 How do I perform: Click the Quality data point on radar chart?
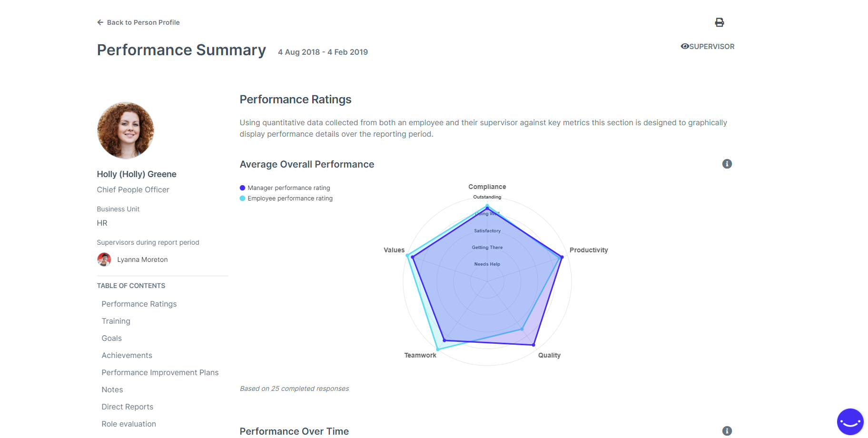(533, 345)
